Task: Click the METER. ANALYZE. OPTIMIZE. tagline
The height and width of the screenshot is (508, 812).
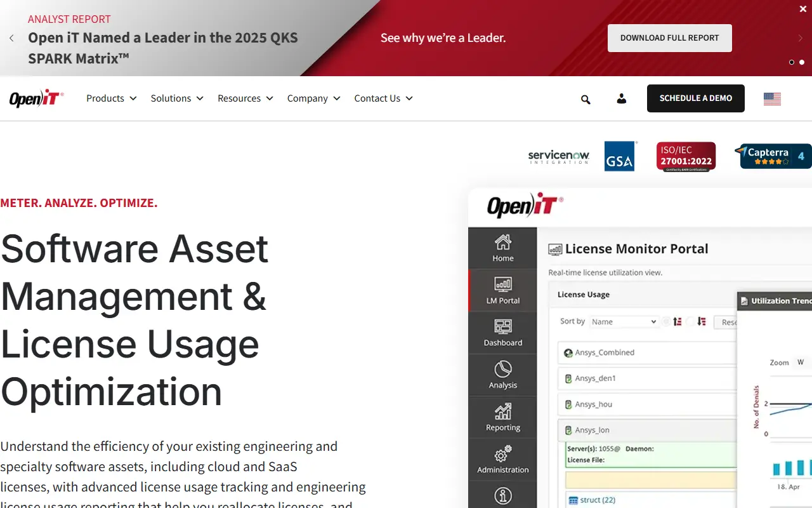Action: point(79,203)
